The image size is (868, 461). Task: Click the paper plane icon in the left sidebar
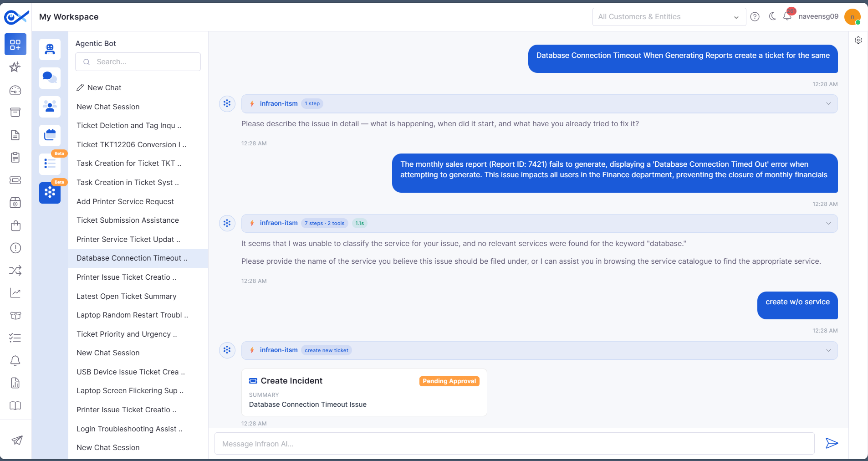(x=17, y=440)
